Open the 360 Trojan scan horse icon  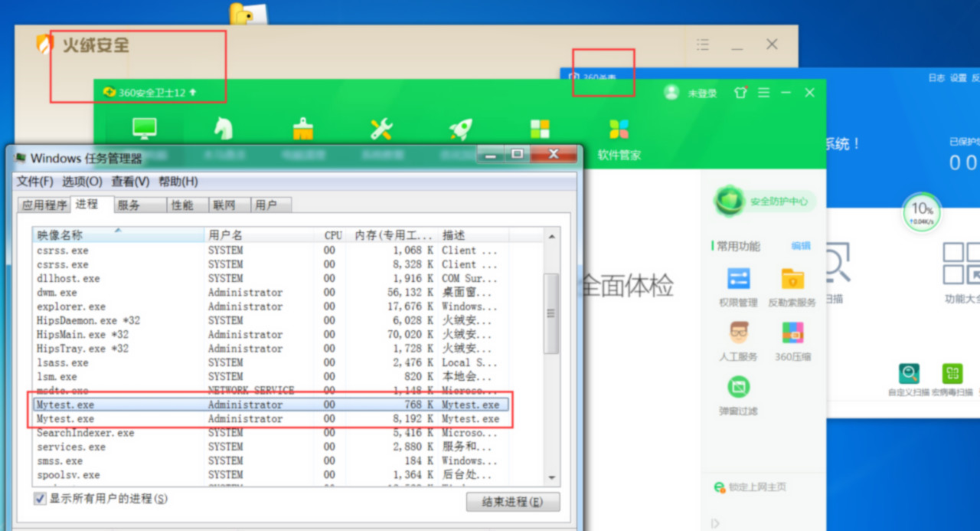pos(223,128)
